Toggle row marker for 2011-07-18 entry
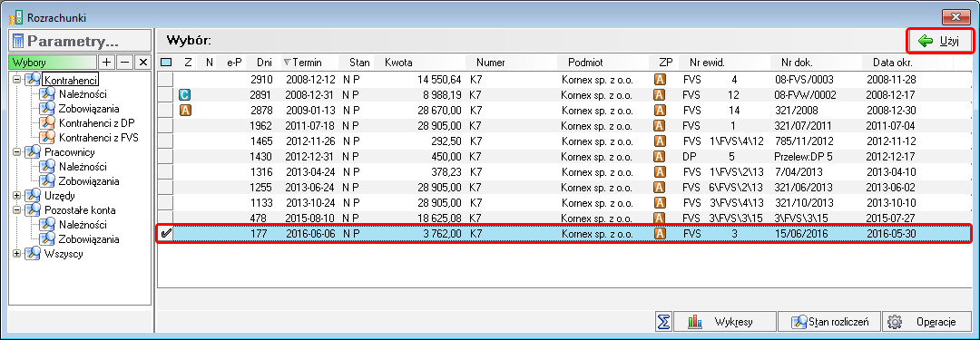The width and height of the screenshot is (980, 340). (x=166, y=125)
